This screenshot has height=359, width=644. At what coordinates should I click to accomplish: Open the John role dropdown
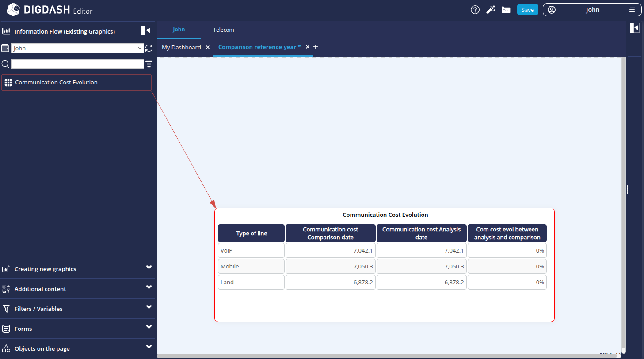coord(77,48)
